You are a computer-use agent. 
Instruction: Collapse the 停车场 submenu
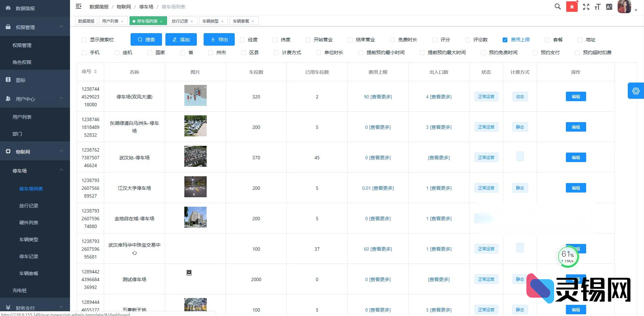coord(61,171)
